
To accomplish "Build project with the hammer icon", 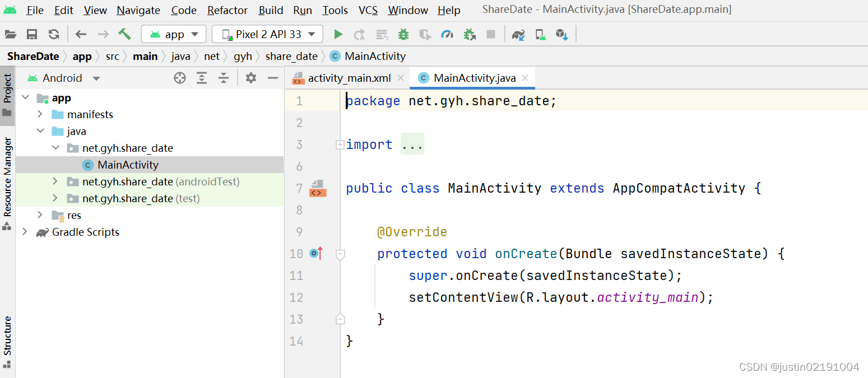I will click(124, 34).
